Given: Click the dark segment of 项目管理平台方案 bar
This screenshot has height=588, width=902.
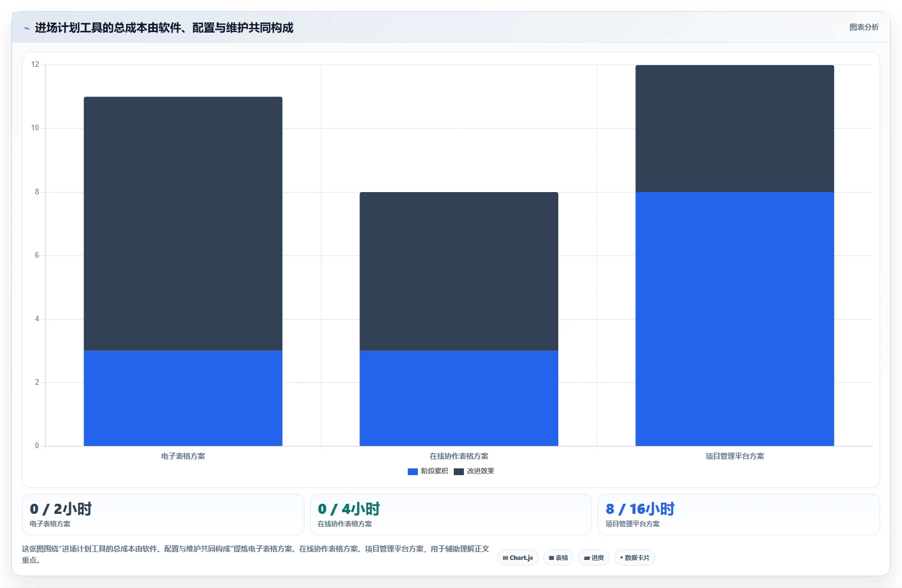Looking at the screenshot, I should click(x=735, y=129).
